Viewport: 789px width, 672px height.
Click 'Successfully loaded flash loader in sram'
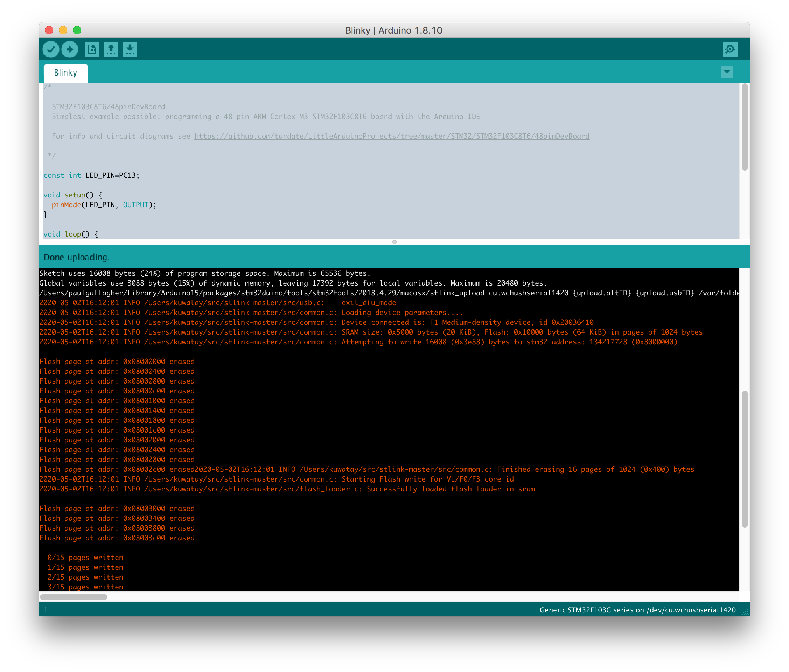pos(287,489)
